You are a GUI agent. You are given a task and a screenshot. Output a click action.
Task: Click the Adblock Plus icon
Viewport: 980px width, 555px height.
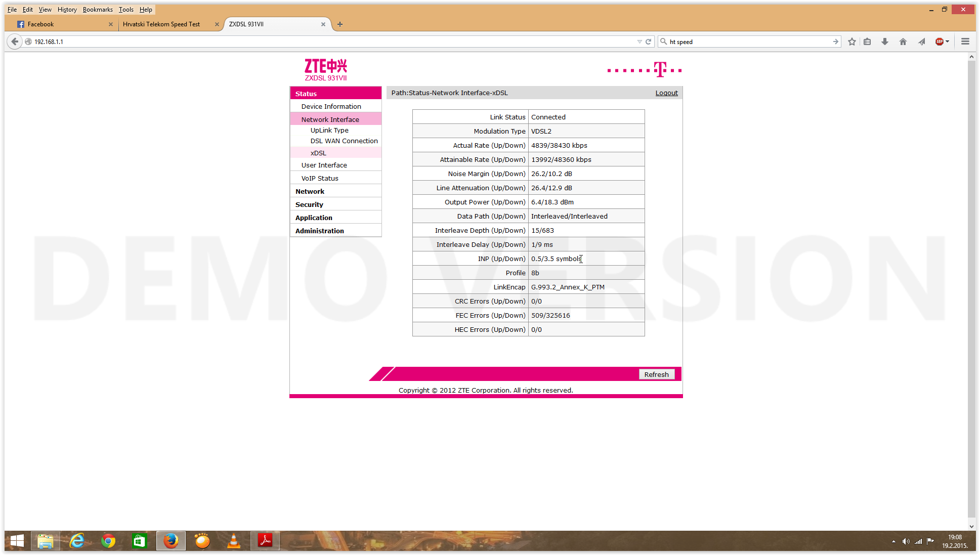[939, 41]
